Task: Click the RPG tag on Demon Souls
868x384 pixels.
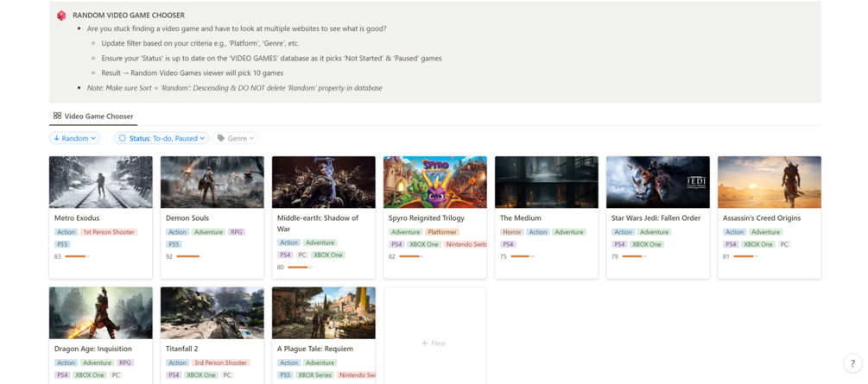Action: tap(236, 232)
